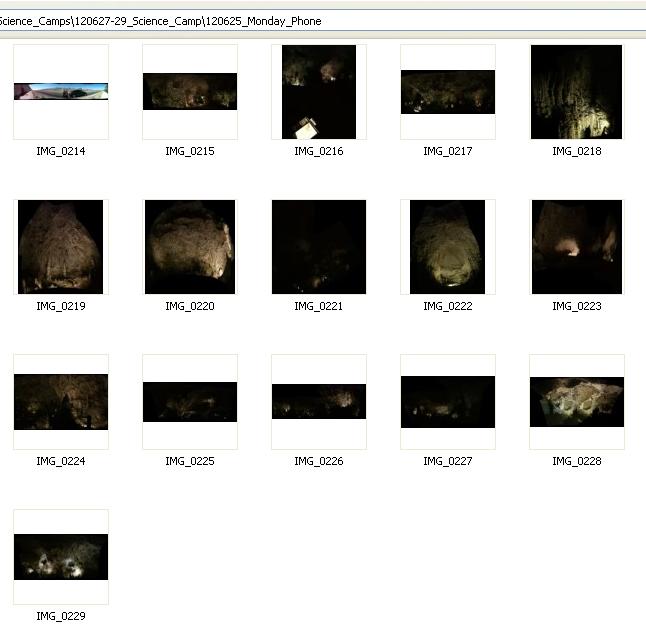Click the file name label IMG_0214
Screen dimensions: 646x643
61,151
